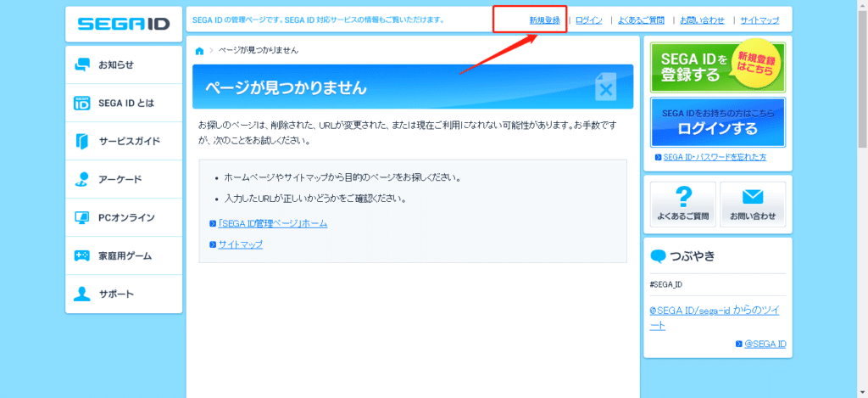
Task: Open SEGA ID とは menu item
Action: coord(124,103)
